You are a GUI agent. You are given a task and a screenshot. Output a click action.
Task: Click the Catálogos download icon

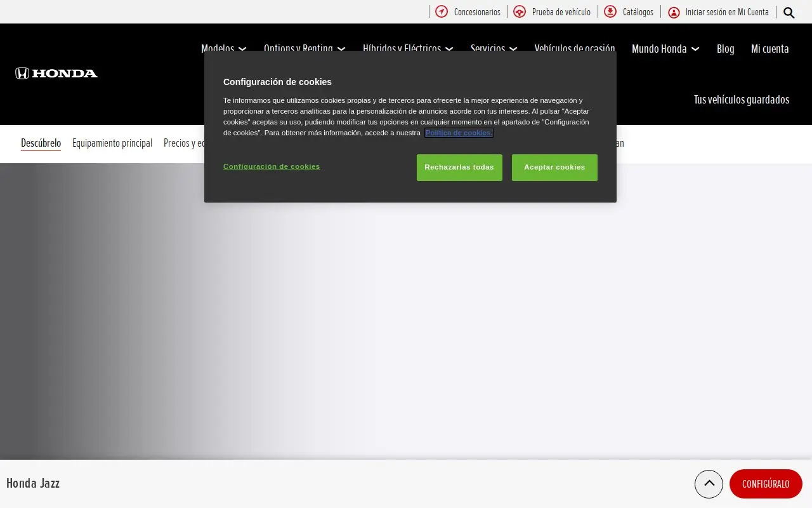point(610,11)
